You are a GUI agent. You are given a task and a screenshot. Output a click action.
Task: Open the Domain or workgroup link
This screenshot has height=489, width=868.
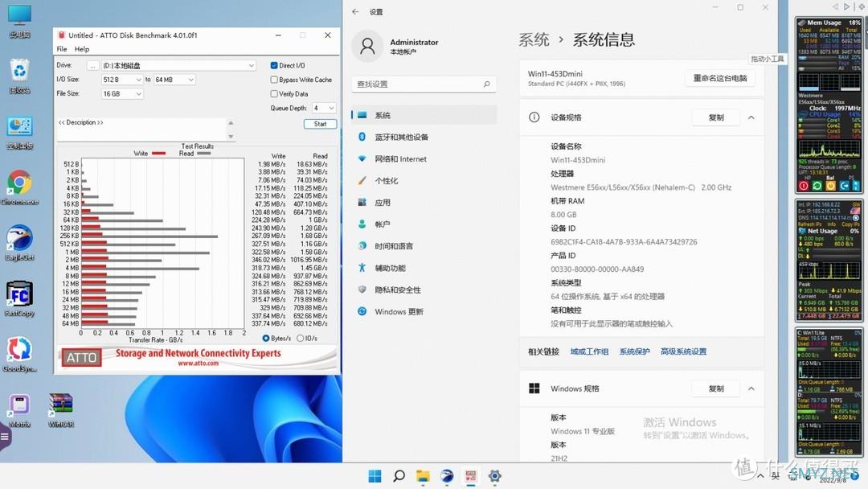589,351
